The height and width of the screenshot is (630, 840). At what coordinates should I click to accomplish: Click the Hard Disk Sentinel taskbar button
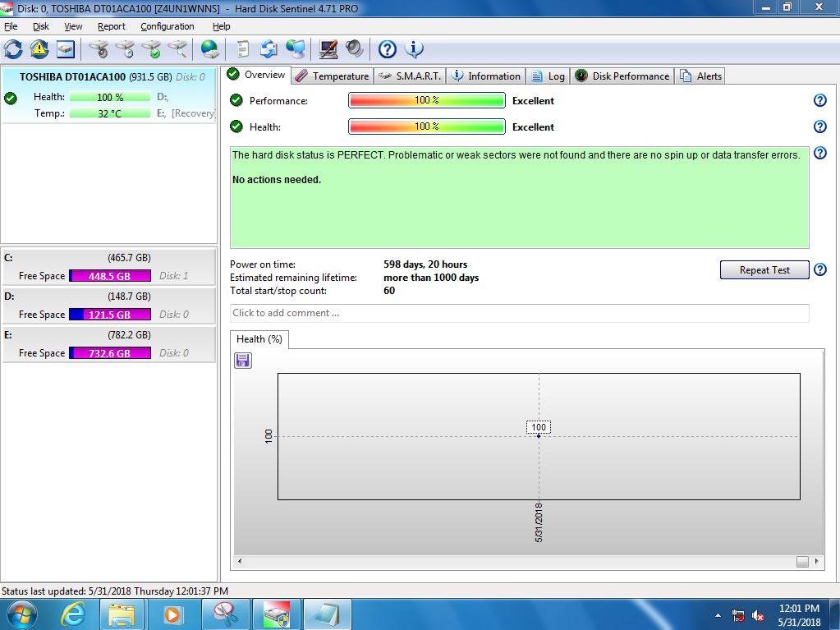coord(277,614)
